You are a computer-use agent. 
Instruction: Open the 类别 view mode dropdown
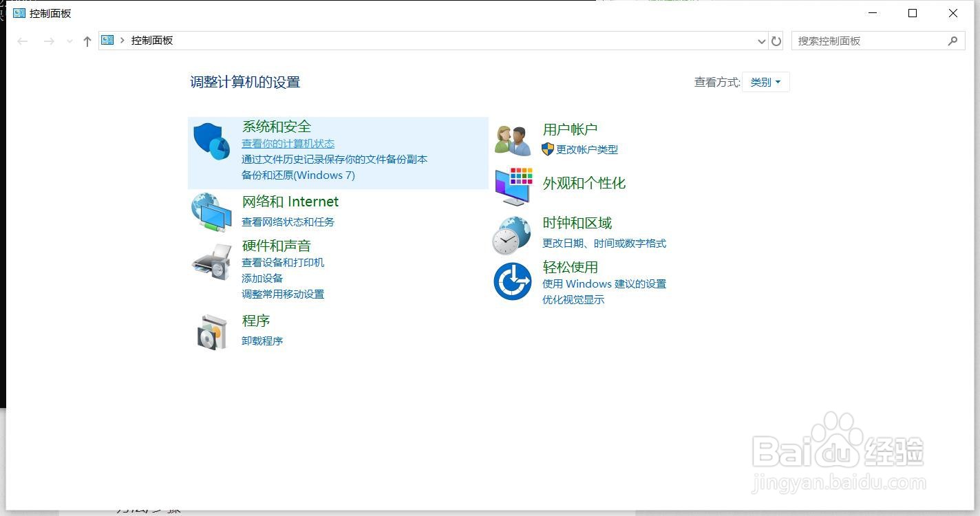pos(765,81)
